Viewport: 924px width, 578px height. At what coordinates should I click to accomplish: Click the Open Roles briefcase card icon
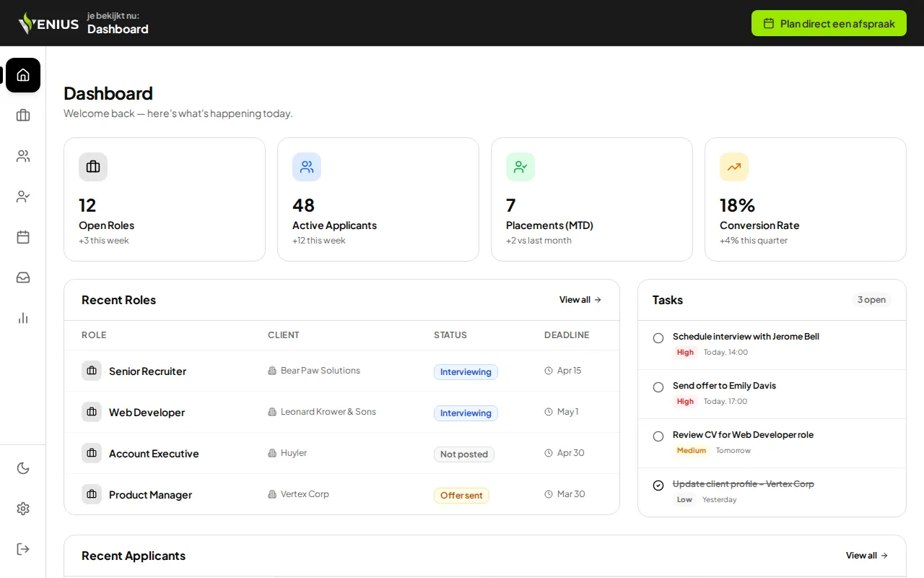click(x=93, y=167)
